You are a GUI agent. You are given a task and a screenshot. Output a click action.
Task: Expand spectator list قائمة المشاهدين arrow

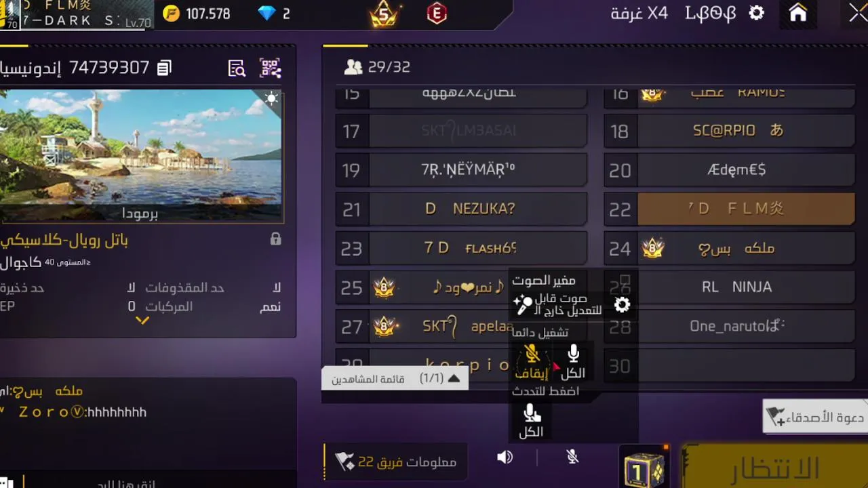point(454,379)
